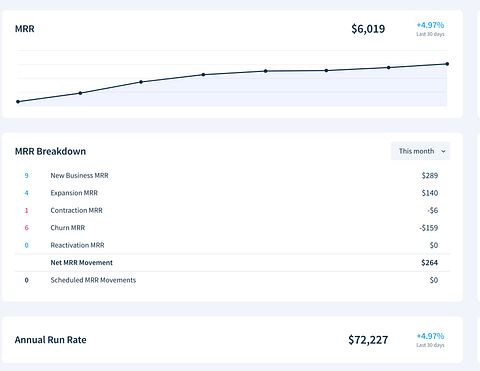Click the count 9 beside New Business MRR

tap(26, 176)
